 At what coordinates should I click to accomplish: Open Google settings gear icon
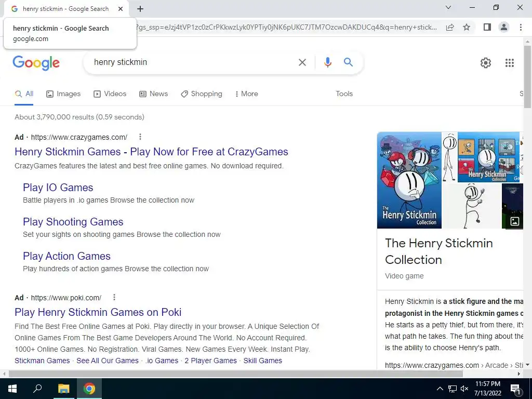[486, 63]
